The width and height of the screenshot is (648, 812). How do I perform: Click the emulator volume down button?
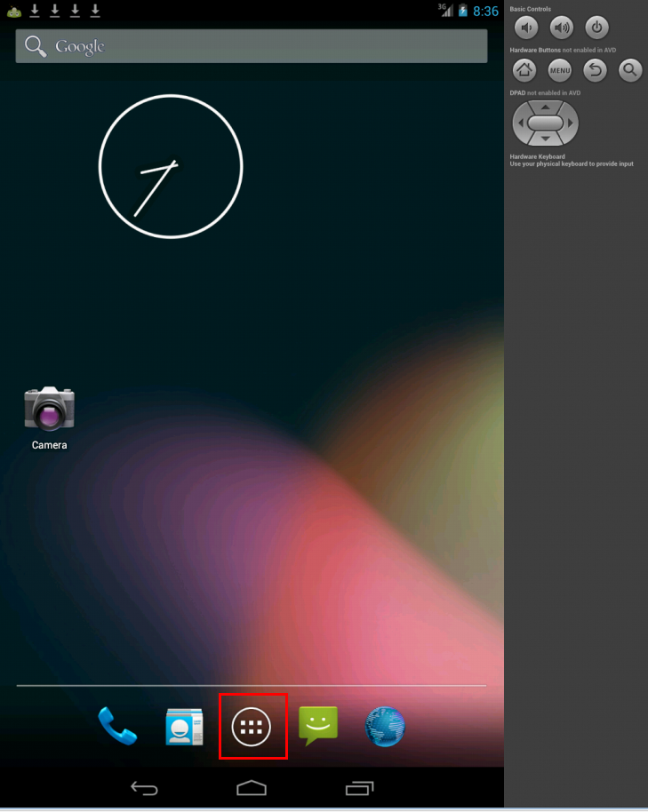(x=526, y=28)
